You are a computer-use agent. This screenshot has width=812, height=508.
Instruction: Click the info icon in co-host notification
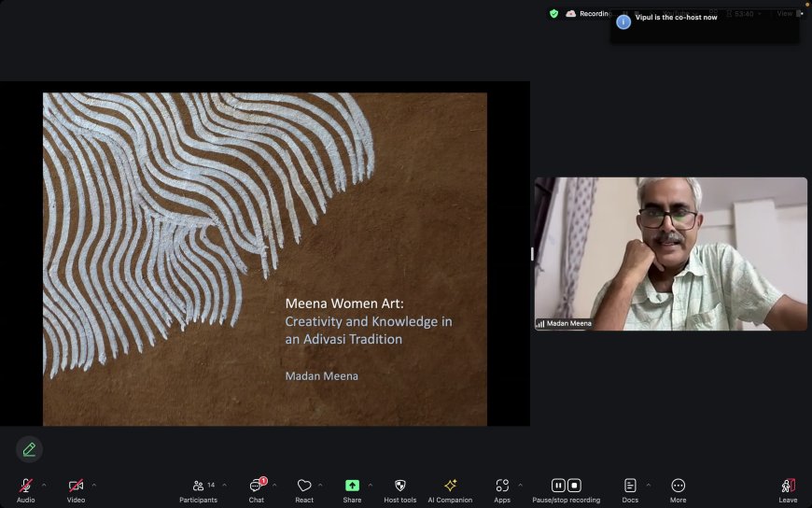pos(623,22)
